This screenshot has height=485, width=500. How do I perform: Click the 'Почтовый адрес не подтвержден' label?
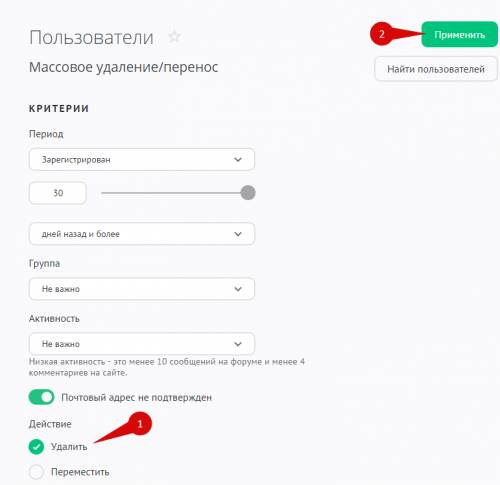point(137,397)
